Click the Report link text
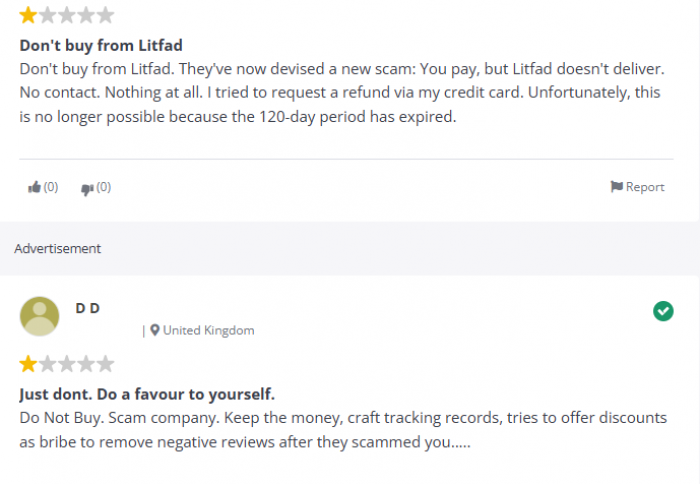 (x=645, y=187)
